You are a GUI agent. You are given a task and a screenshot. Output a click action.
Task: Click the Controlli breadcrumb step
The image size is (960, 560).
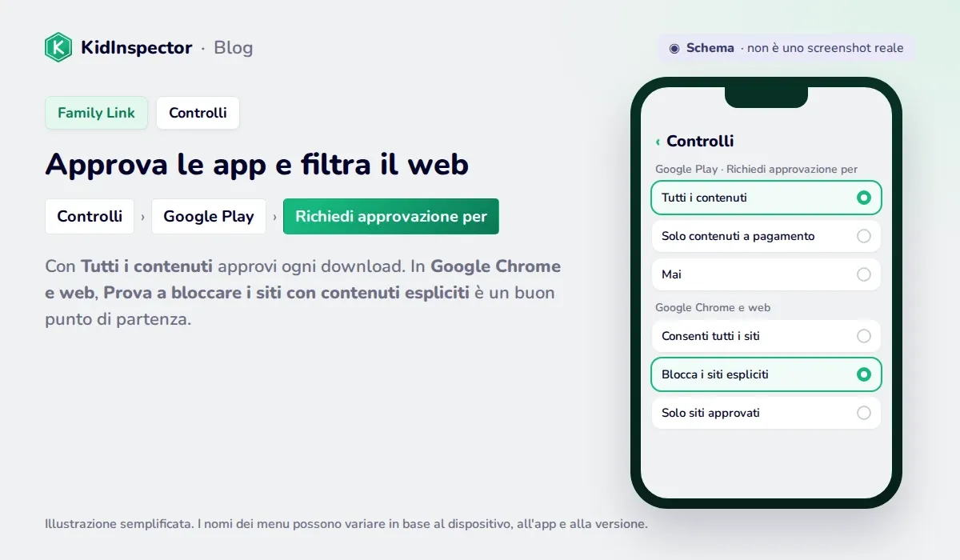(90, 216)
